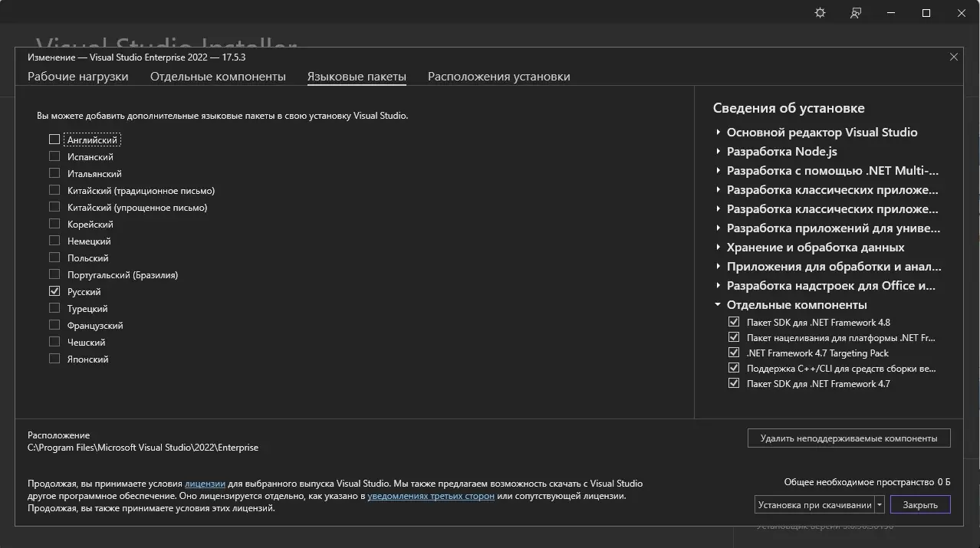Open the install mode dropdown arrow
The height and width of the screenshot is (548, 980).
pos(880,505)
